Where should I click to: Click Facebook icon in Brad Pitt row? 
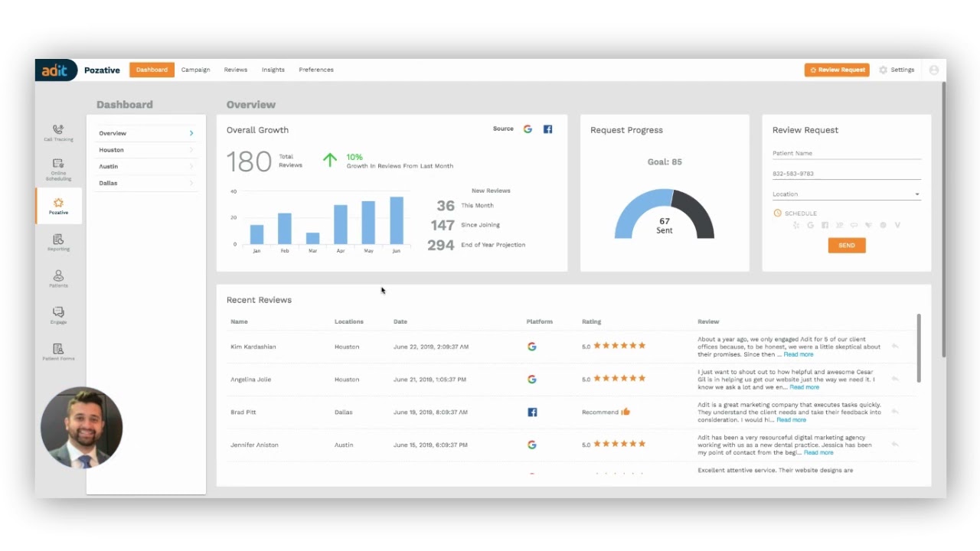[x=532, y=412]
